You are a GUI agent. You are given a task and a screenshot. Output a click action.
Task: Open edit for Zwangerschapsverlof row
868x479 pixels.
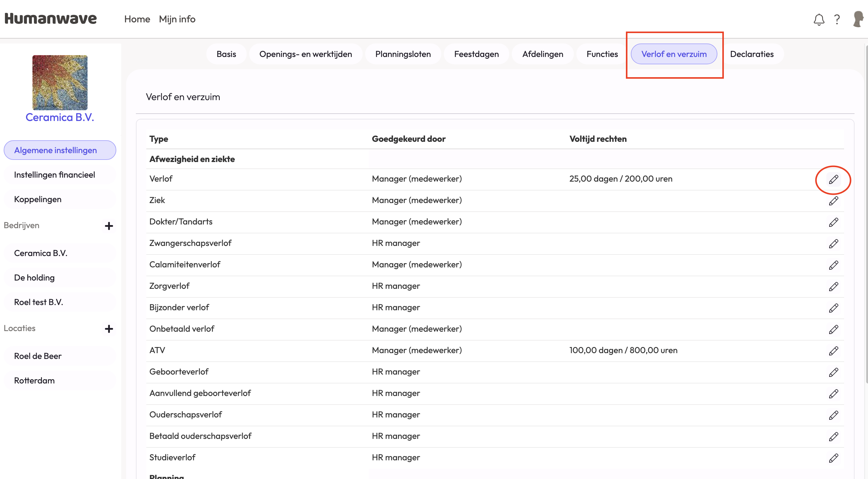[833, 244]
